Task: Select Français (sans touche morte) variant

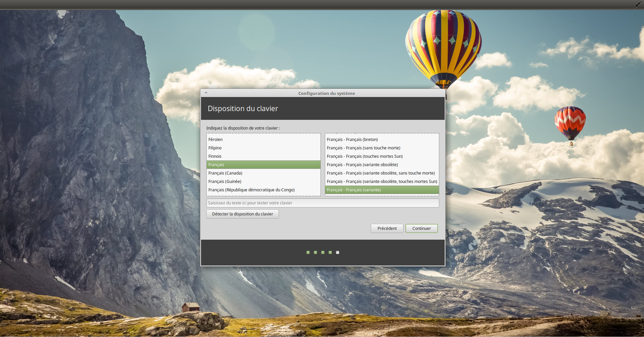Action: (x=363, y=148)
